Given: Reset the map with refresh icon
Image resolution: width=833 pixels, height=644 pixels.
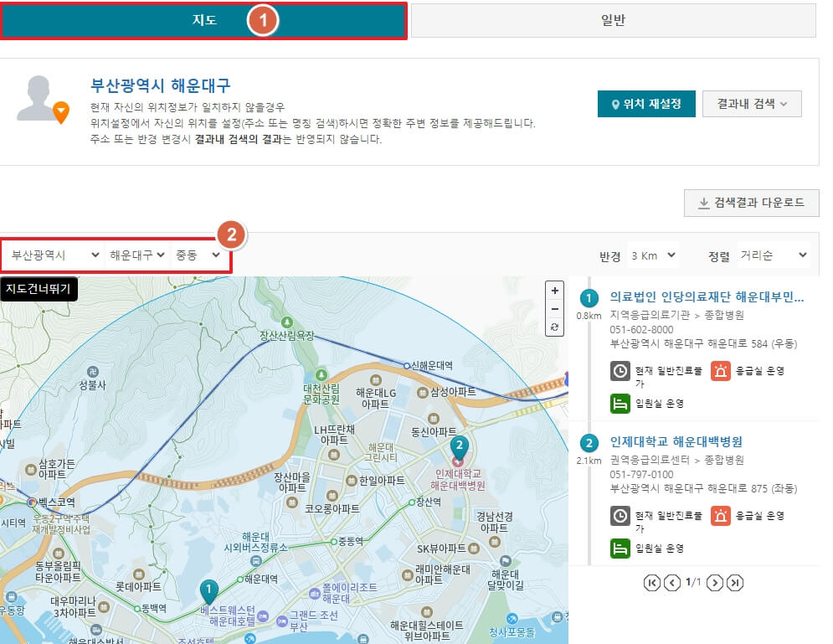Looking at the screenshot, I should (x=554, y=327).
